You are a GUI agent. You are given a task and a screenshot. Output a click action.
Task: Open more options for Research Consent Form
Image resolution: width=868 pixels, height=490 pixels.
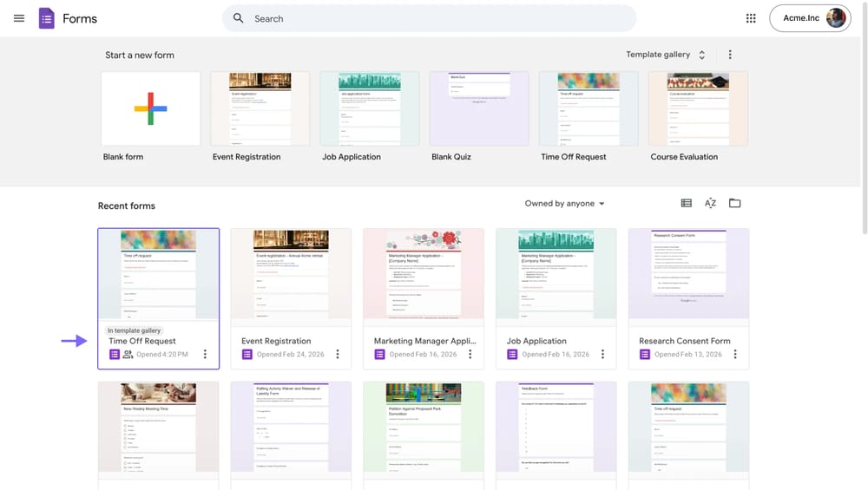[735, 354]
